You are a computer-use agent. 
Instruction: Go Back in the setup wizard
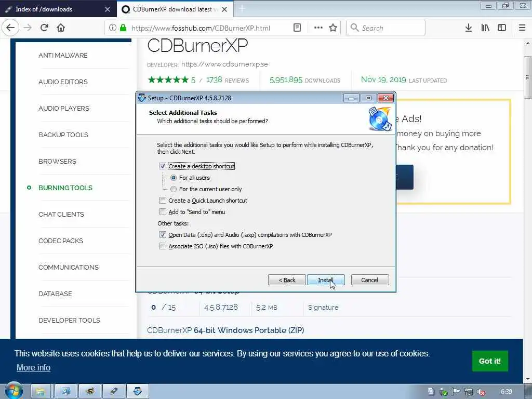tap(287, 280)
